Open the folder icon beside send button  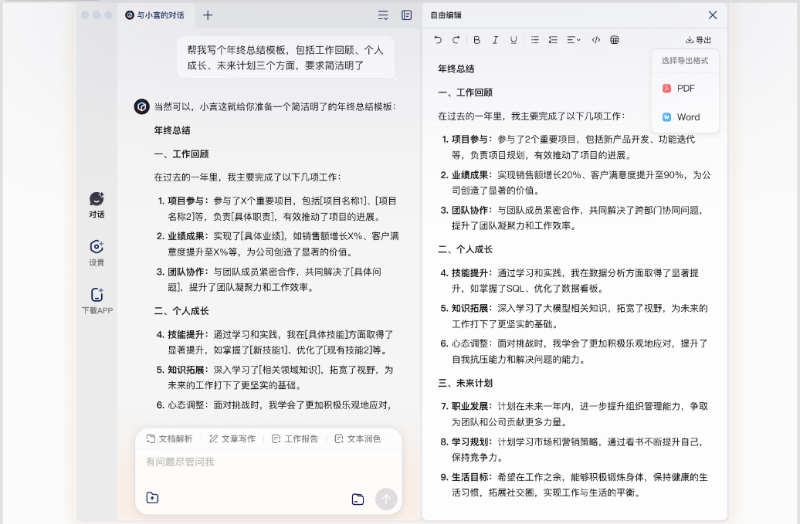357,499
